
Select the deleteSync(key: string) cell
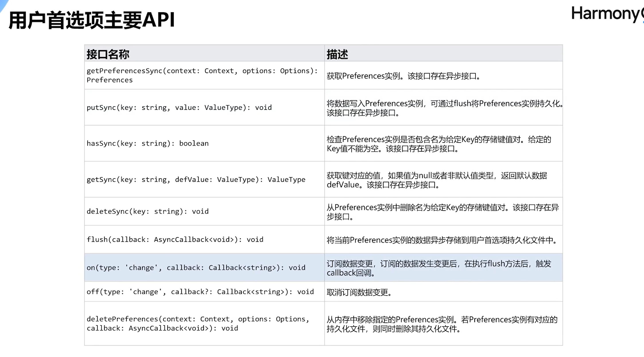click(x=148, y=211)
